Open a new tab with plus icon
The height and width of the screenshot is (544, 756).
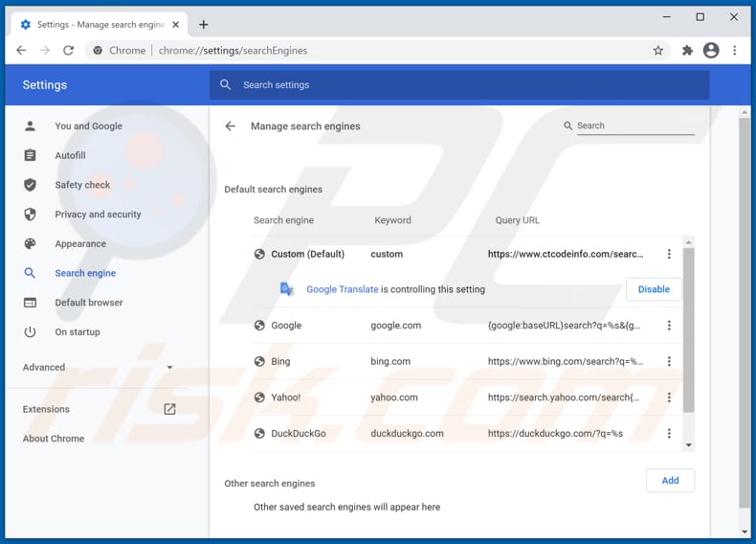click(204, 25)
